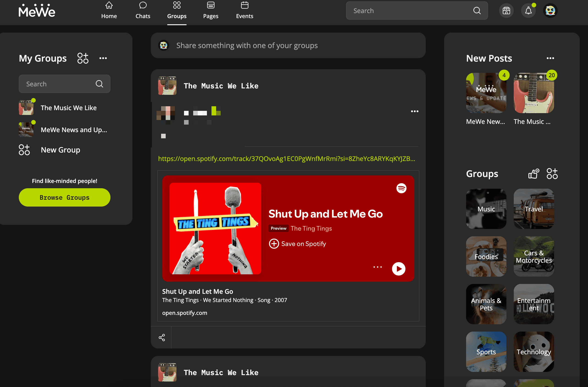Screen dimensions: 588x387
Task: Open second post's The Music We Like header
Action: coord(221,372)
